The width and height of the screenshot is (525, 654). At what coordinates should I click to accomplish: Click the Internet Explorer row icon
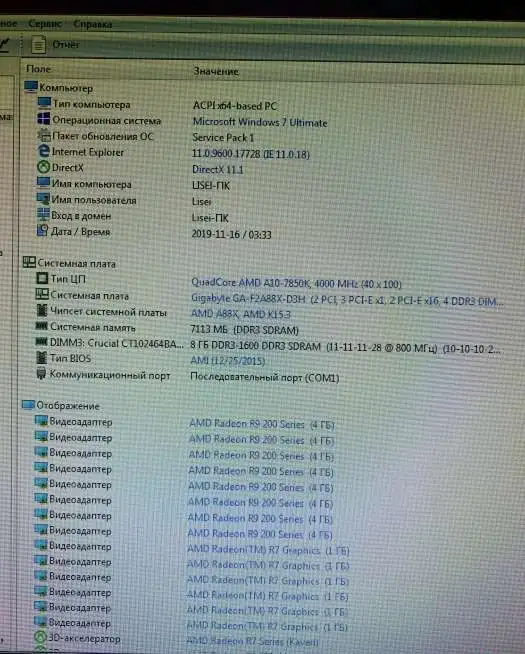43,151
